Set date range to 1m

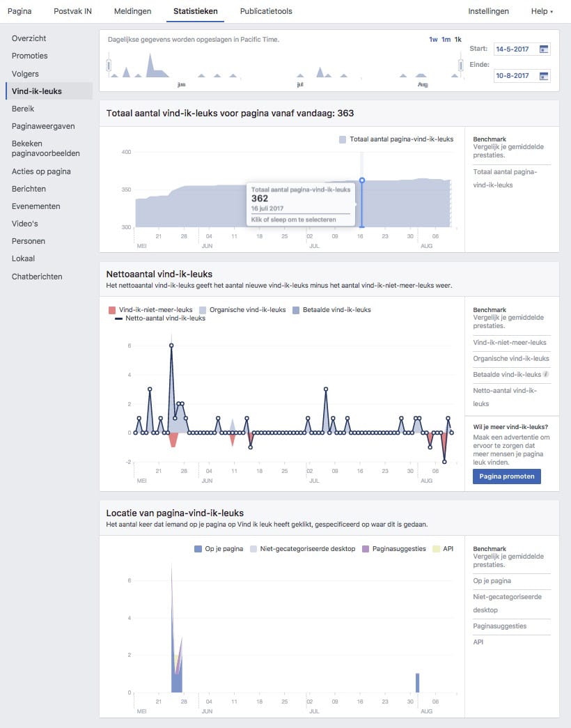click(x=446, y=40)
